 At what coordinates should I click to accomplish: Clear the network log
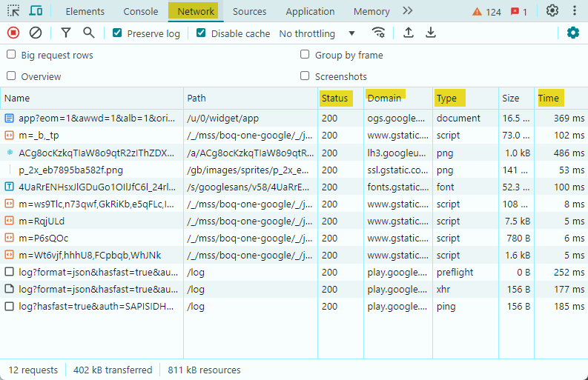(36, 33)
